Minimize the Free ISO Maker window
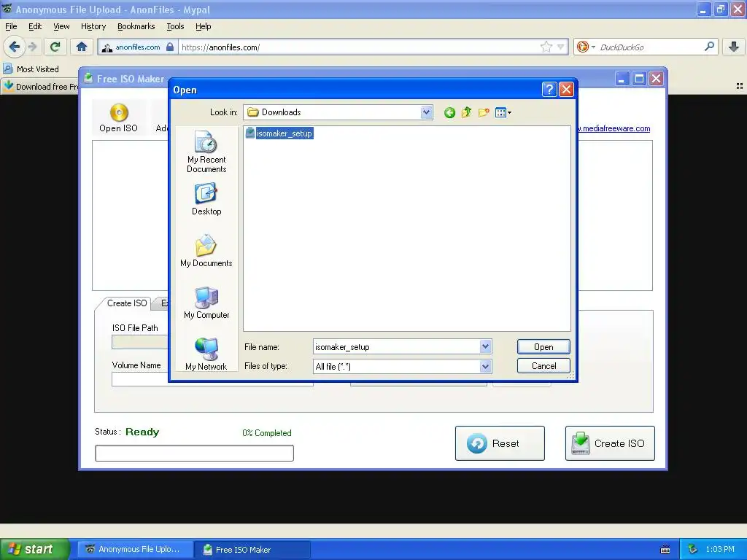Screen dimensions: 747x560 point(622,79)
